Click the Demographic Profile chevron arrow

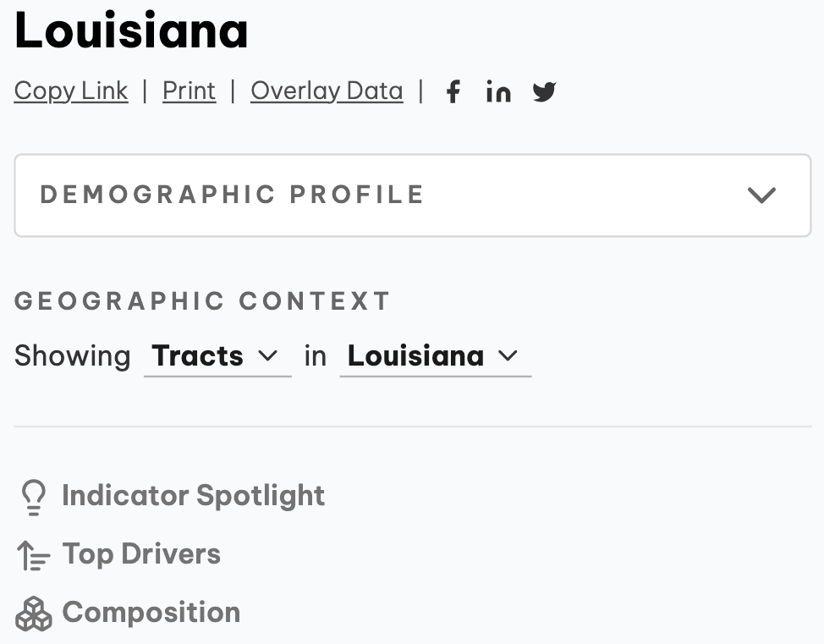(x=761, y=195)
